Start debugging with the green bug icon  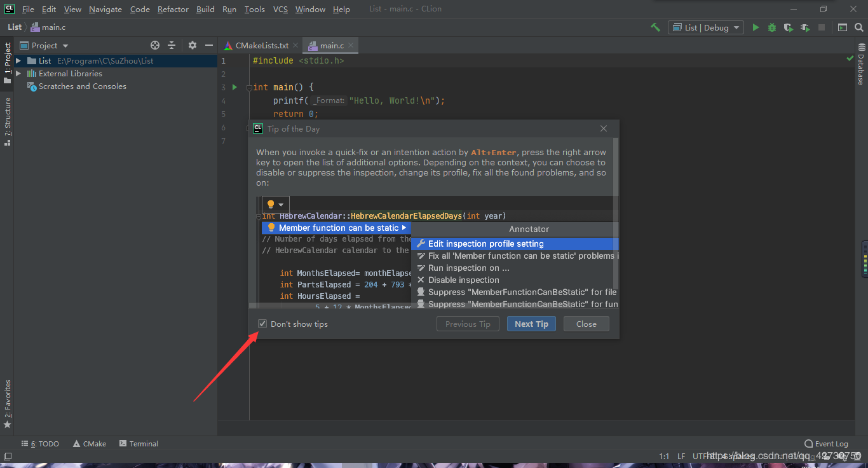(x=772, y=27)
